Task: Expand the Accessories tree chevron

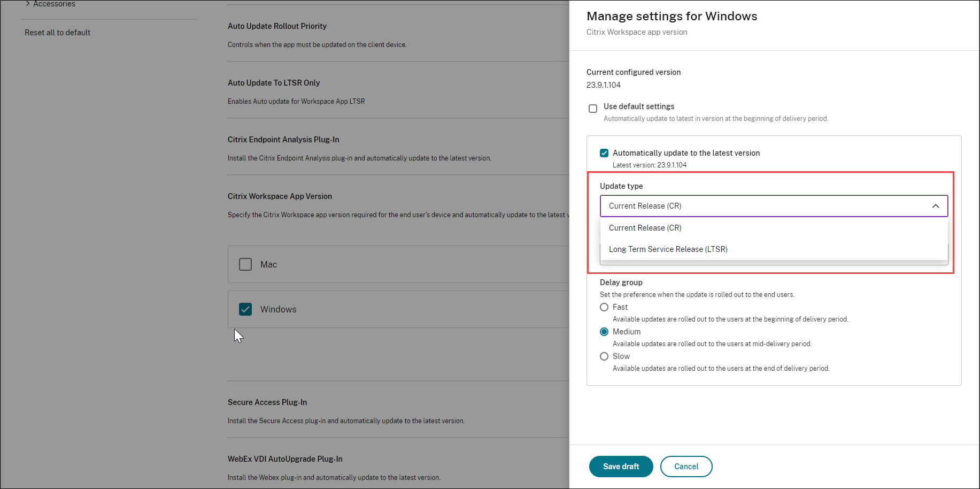Action: tap(28, 4)
